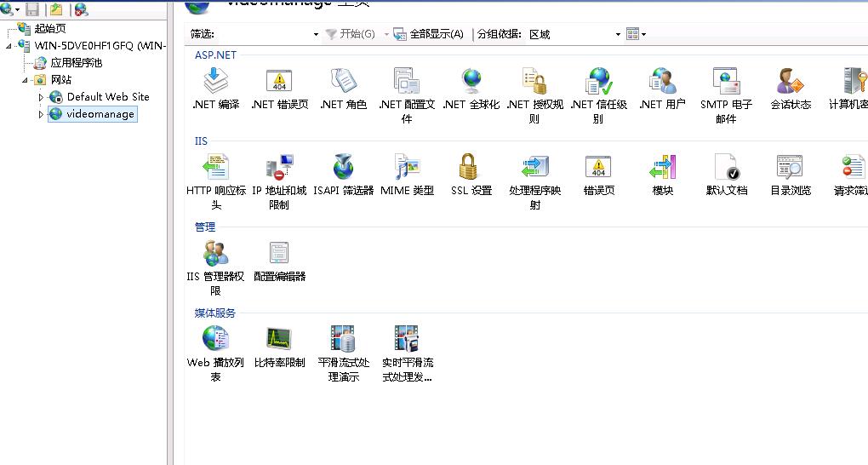This screenshot has height=465, width=868.
Task: Click the save toolbar icon
Action: tap(32, 9)
